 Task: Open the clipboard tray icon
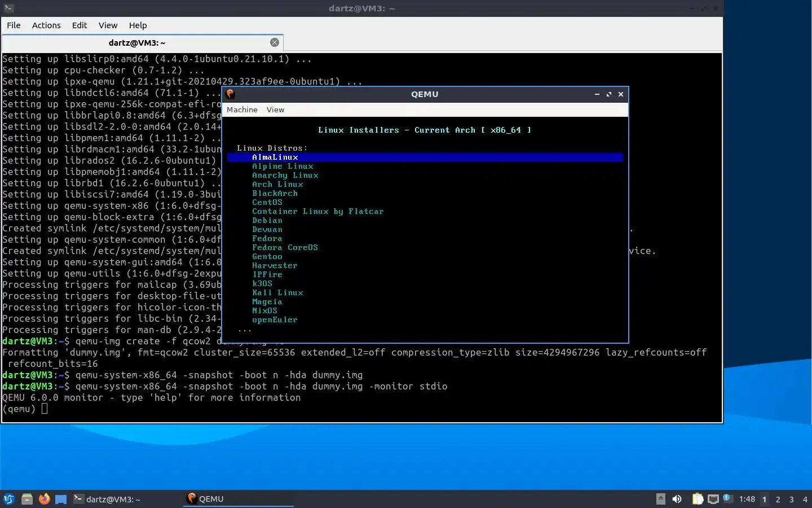[x=698, y=499]
